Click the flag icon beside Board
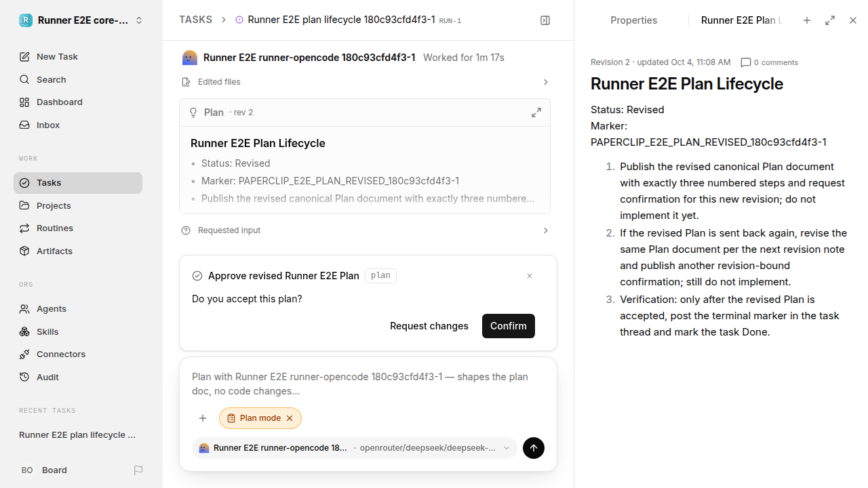Viewport: 868px width, 488px height. [x=138, y=470]
